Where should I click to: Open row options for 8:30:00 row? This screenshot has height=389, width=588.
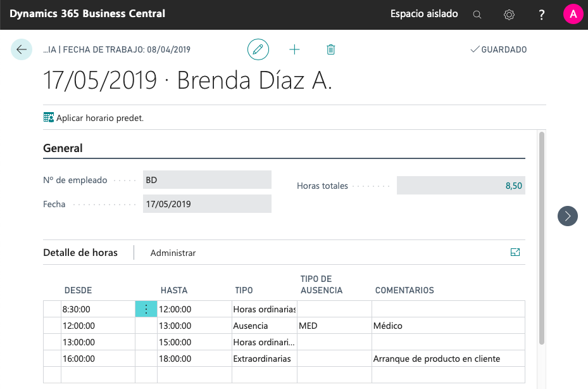coord(146,309)
